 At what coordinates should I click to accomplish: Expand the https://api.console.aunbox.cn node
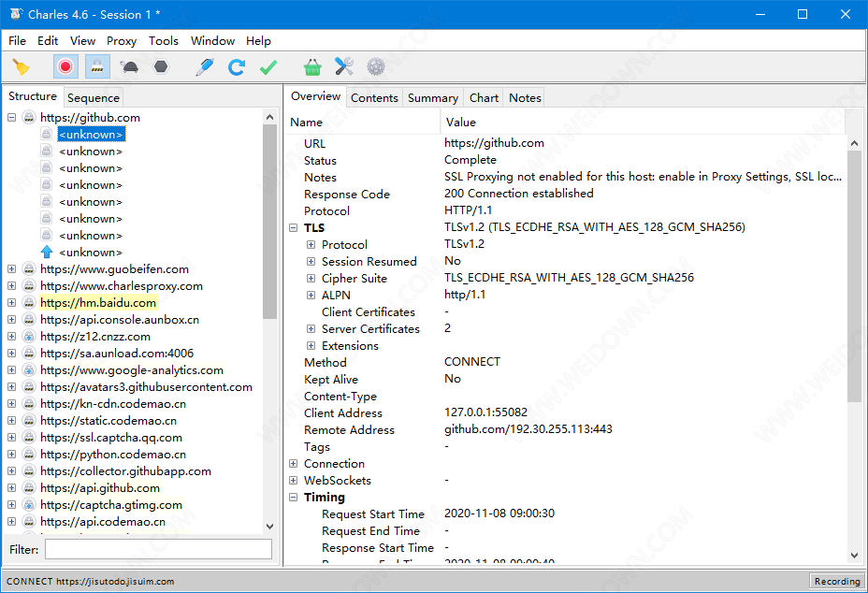11,320
